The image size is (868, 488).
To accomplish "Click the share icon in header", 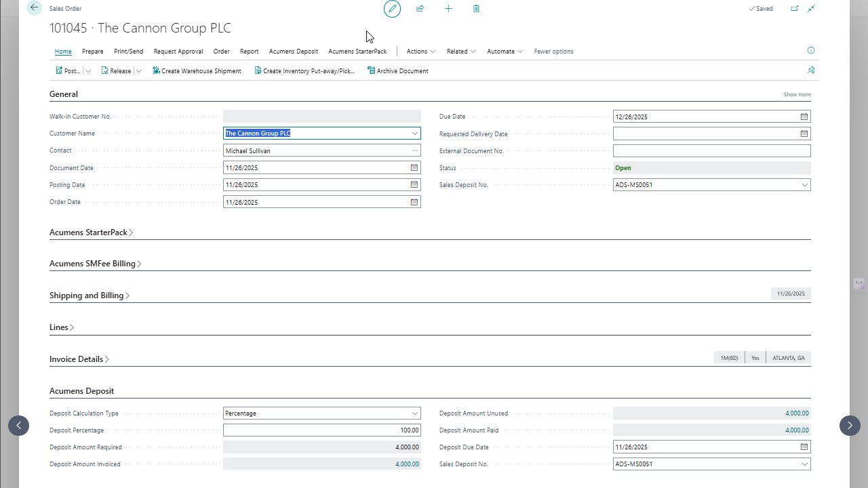I will 420,9.
